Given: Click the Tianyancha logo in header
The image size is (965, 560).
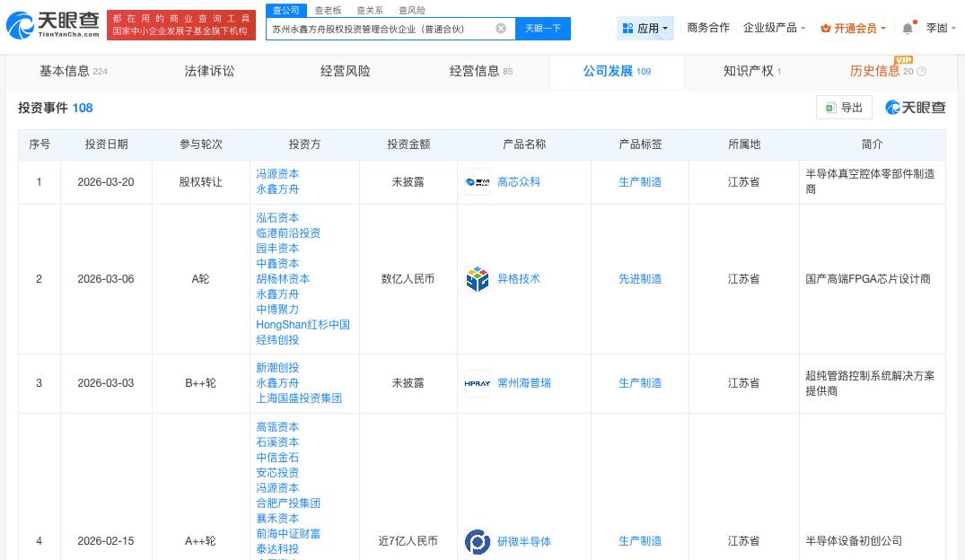Looking at the screenshot, I should click(52, 25).
